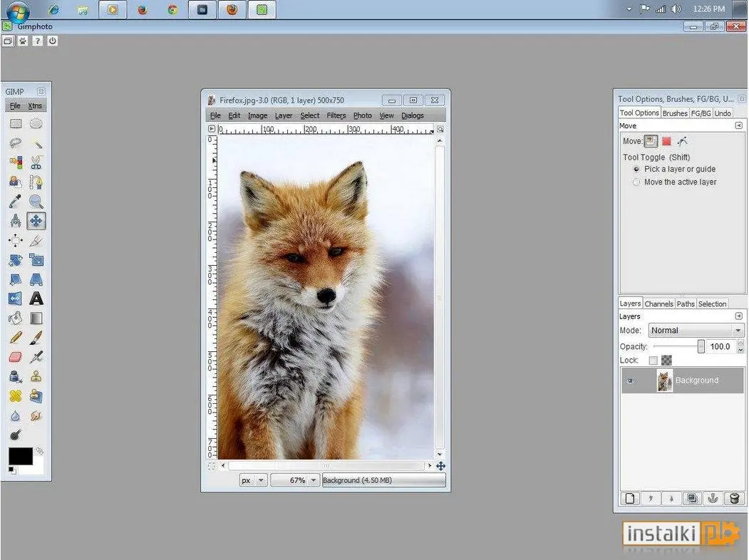Switch to the Channels tab

point(658,304)
